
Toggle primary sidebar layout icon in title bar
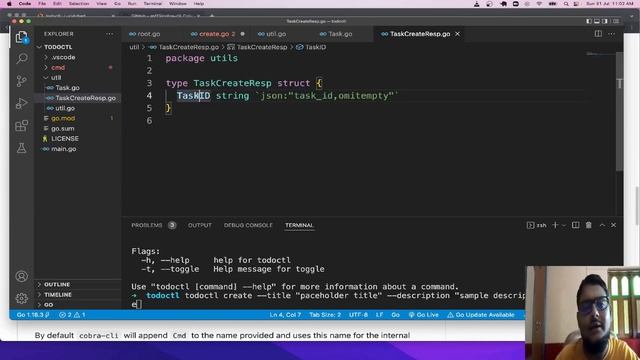[589, 21]
